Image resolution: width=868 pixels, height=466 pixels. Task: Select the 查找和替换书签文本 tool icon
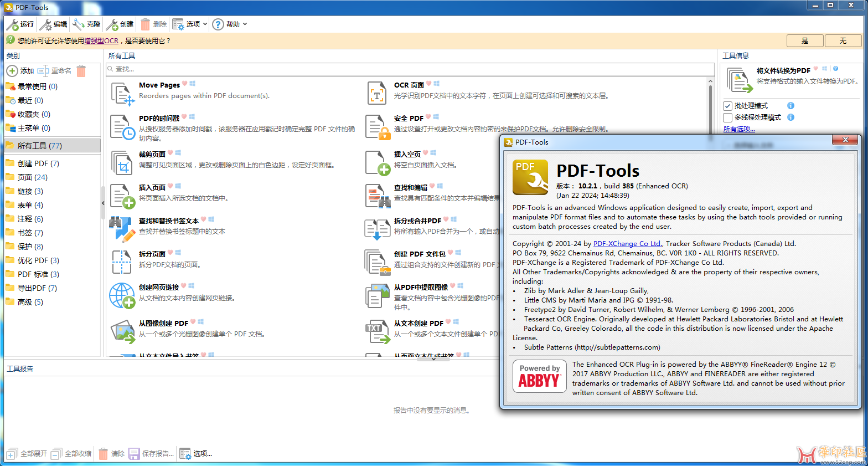click(x=122, y=229)
